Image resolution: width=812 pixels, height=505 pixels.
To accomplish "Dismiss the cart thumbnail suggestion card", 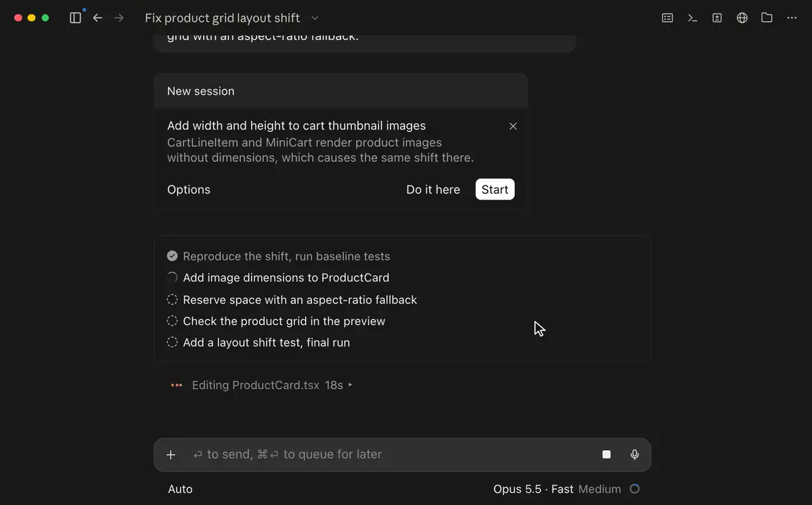I will pyautogui.click(x=513, y=126).
